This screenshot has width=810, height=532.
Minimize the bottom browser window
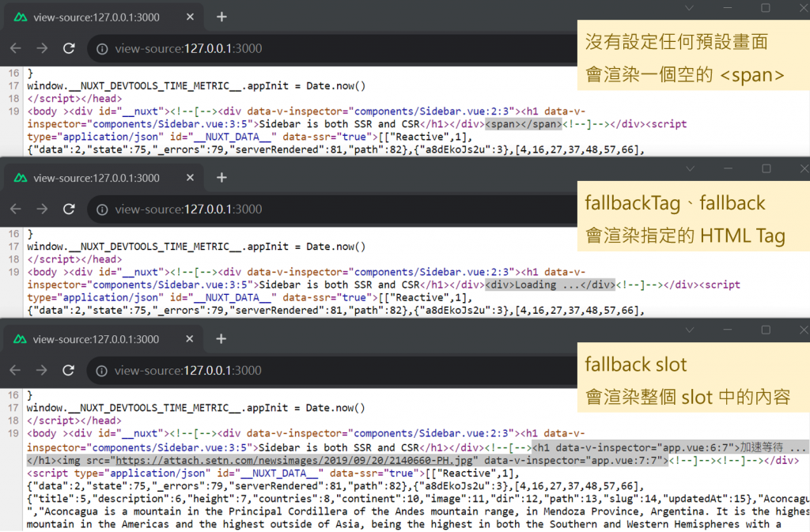(x=728, y=330)
